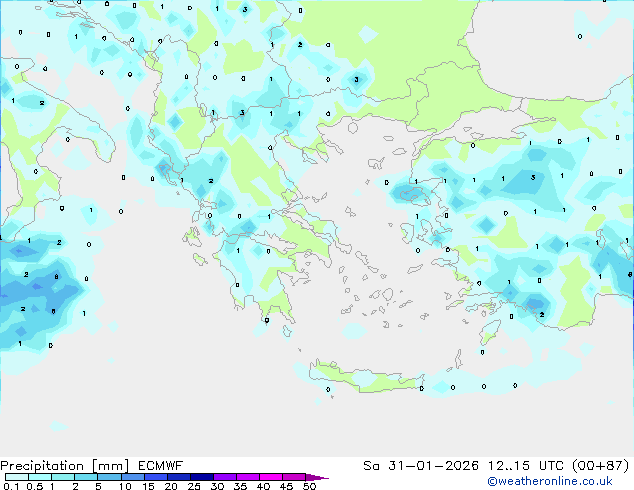Click the 50 label on the legend scale
Screen dimensions: 634x490
point(309,487)
